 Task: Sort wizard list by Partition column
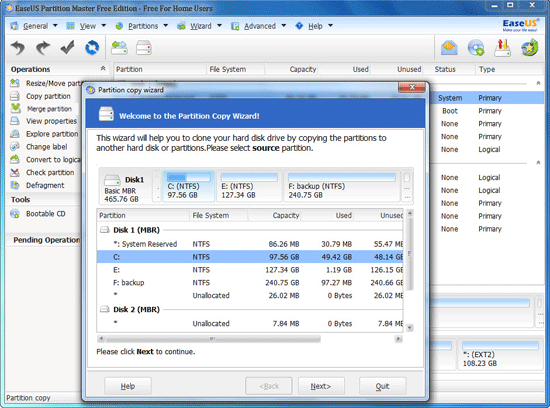(143, 215)
